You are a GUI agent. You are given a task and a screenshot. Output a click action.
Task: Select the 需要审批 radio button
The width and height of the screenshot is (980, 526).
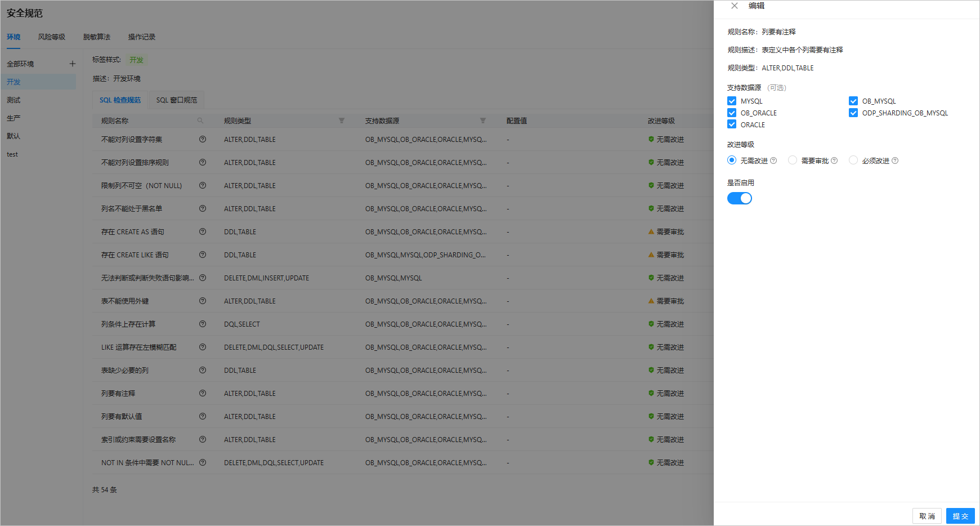click(x=793, y=161)
